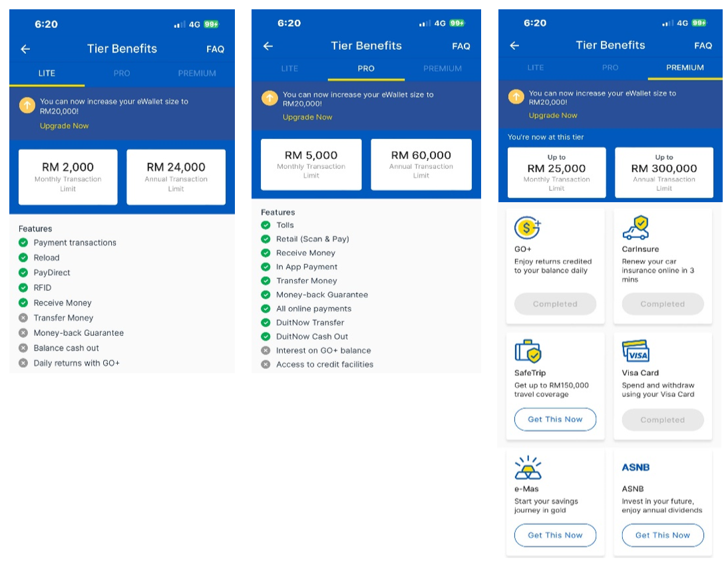Tap the Visa Card icon
The height and width of the screenshot is (564, 728).
click(x=636, y=349)
